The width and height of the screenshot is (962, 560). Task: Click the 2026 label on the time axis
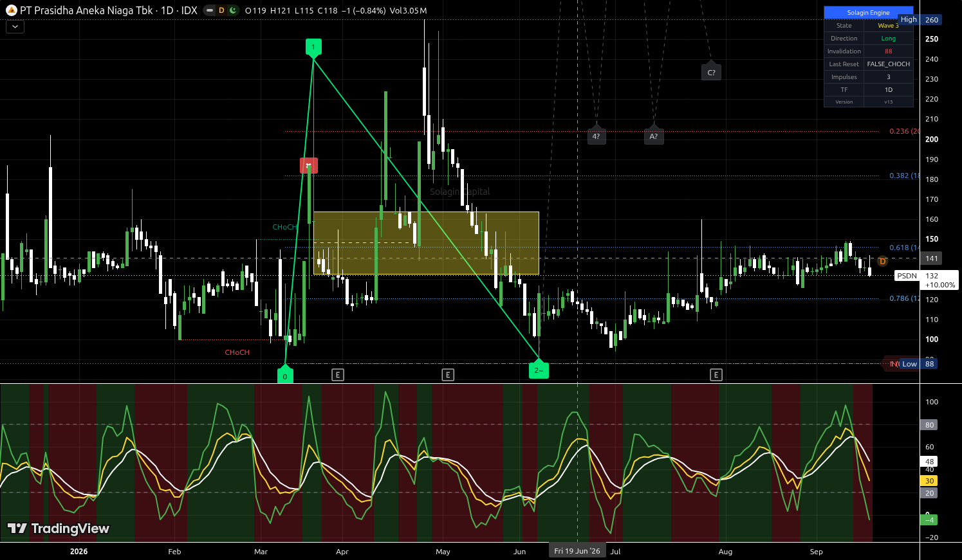pyautogui.click(x=79, y=552)
